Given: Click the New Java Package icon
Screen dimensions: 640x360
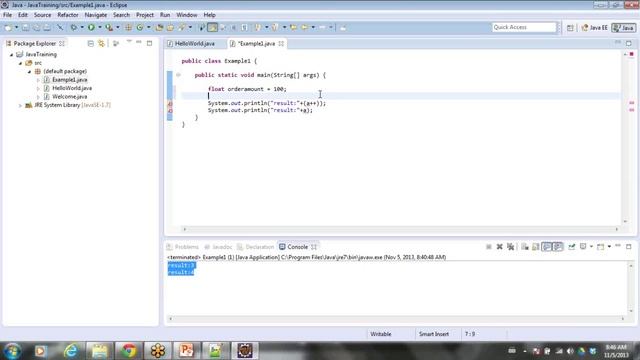Looking at the screenshot, I should point(128,28).
